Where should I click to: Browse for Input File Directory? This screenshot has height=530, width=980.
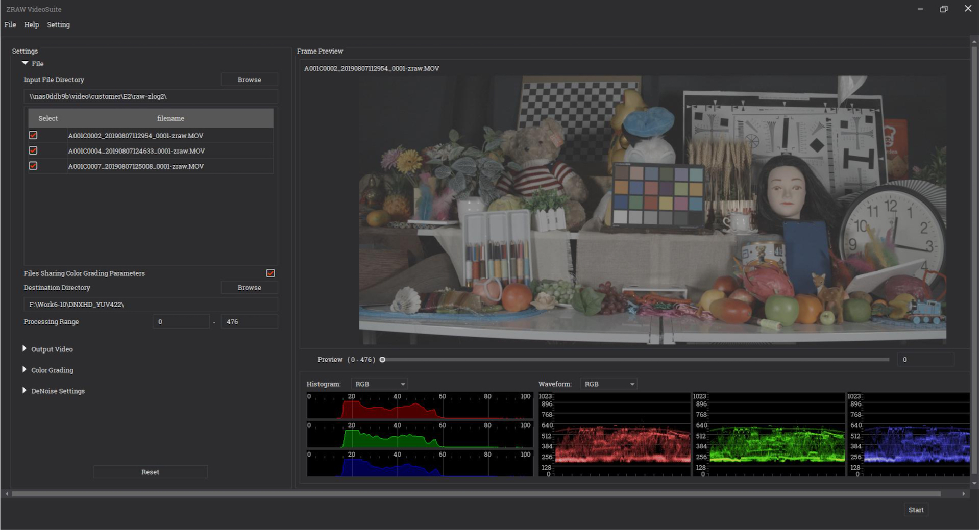click(x=249, y=80)
